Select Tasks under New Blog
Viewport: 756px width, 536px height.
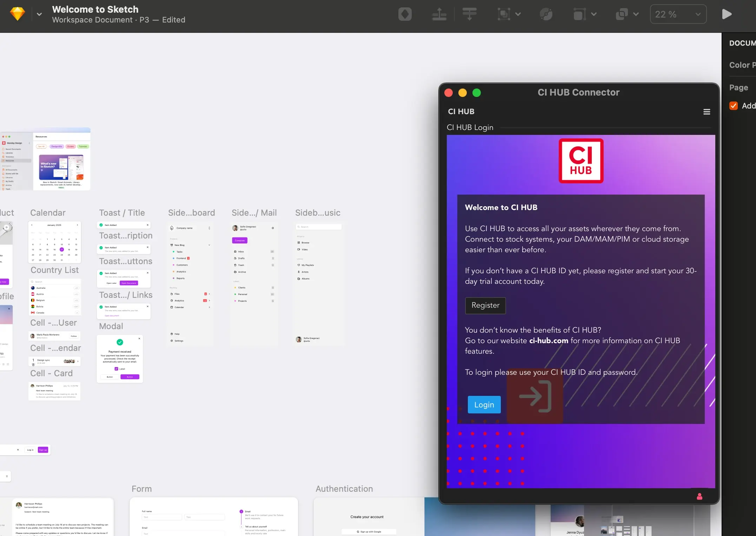178,251
